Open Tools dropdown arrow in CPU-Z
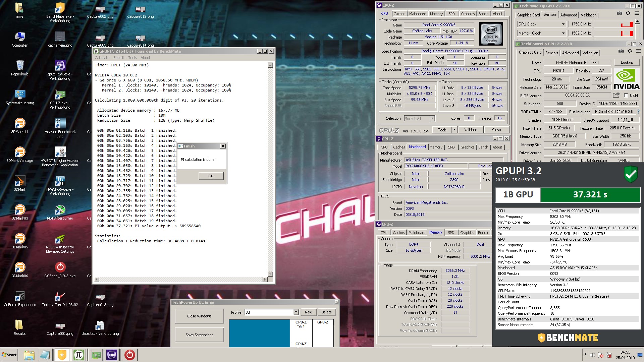644x362 pixels. (x=454, y=130)
